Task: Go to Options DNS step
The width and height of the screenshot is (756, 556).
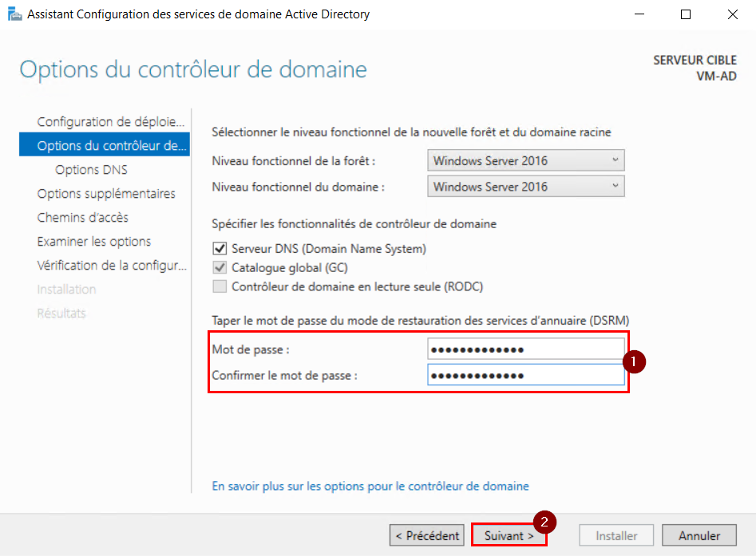Action: click(91, 170)
